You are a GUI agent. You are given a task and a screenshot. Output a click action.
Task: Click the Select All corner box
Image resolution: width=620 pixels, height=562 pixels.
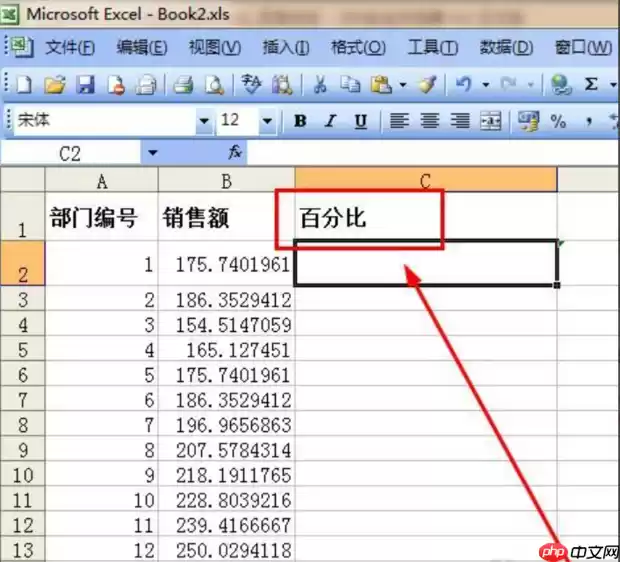[23, 180]
